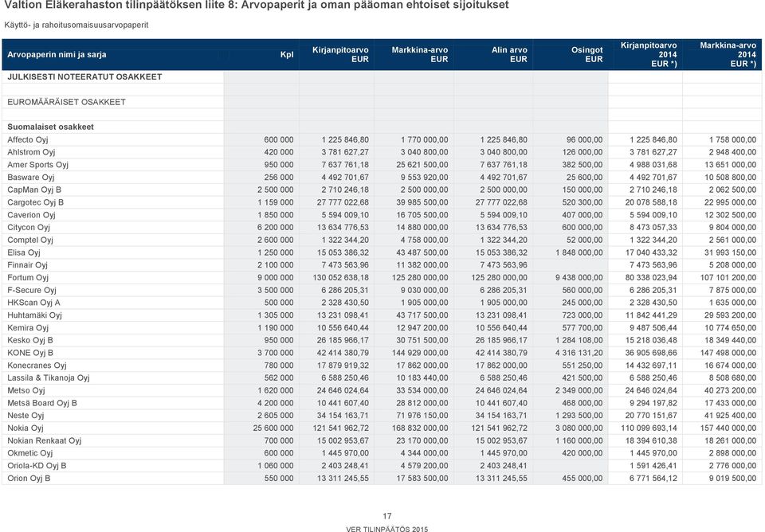The height and width of the screenshot is (532, 765).
Task: Click the 'Basware Oyj' row name
Action: click(x=31, y=178)
